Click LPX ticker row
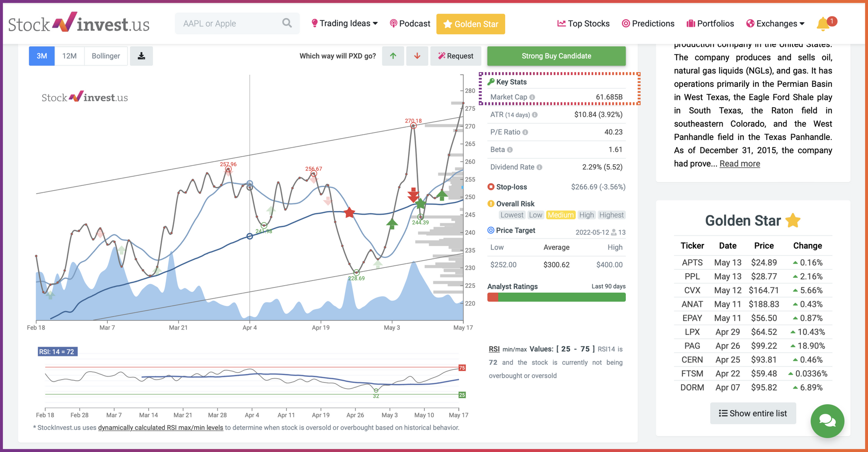Viewport: 868px width, 452px height. (x=753, y=332)
